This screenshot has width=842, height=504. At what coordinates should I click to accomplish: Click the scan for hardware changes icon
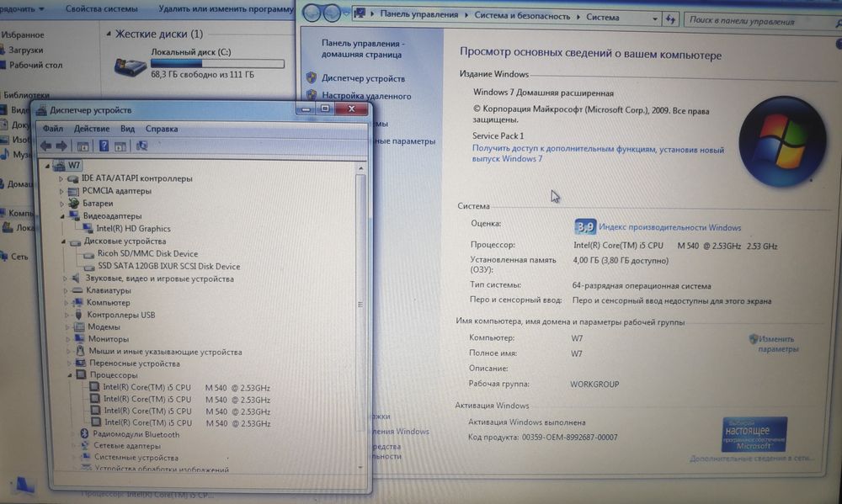coord(141,146)
